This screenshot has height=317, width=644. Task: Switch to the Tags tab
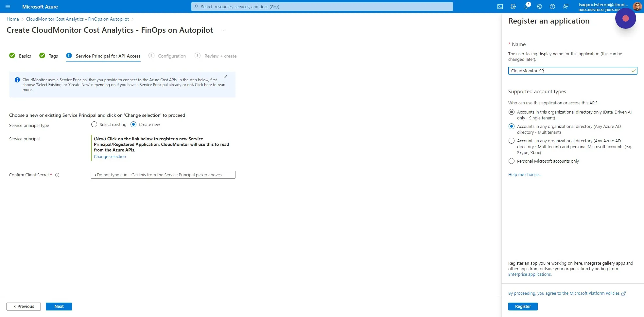coord(49,56)
